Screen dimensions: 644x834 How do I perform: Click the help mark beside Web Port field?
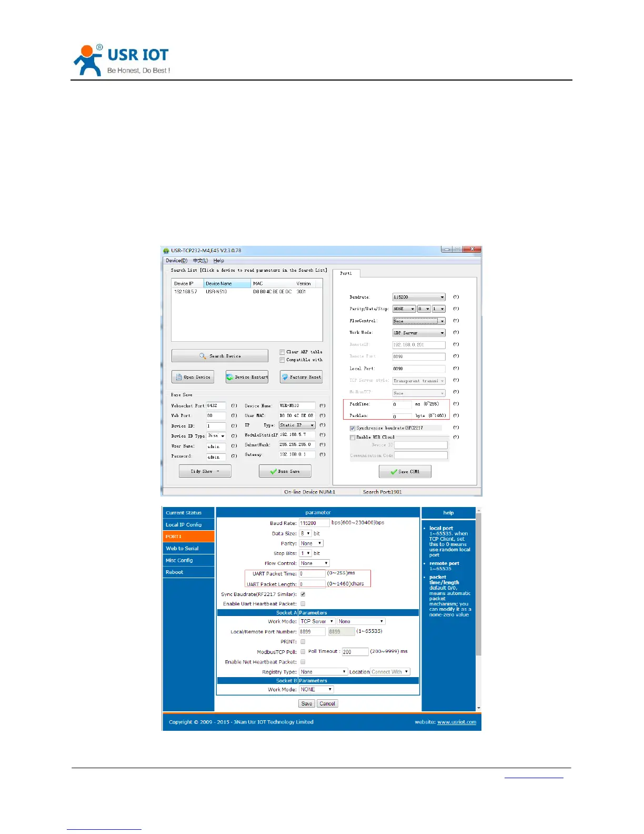tap(234, 415)
